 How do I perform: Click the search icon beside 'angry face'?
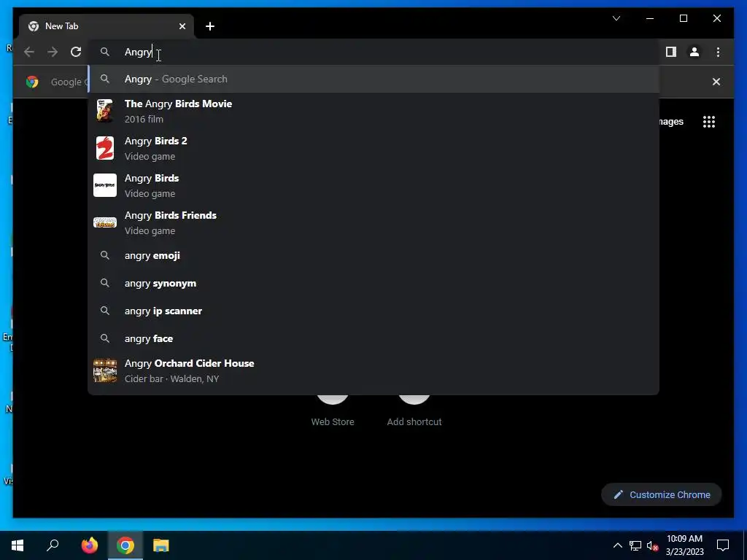105,338
